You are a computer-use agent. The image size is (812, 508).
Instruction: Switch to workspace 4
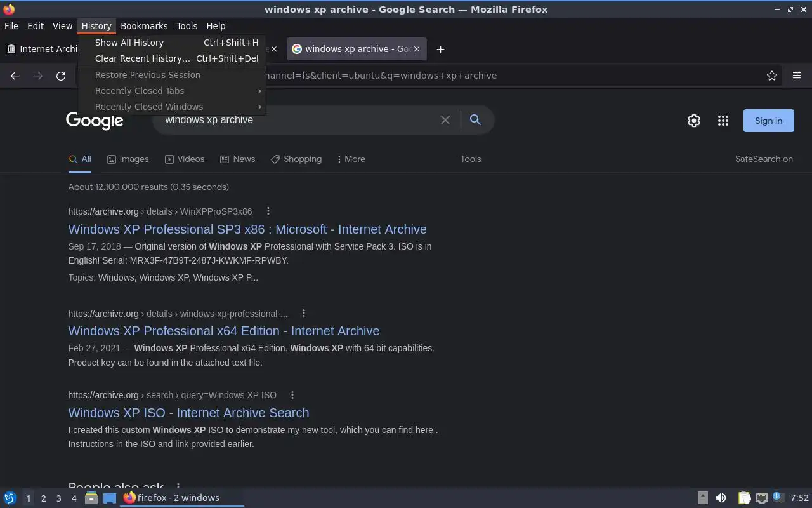[x=74, y=498]
